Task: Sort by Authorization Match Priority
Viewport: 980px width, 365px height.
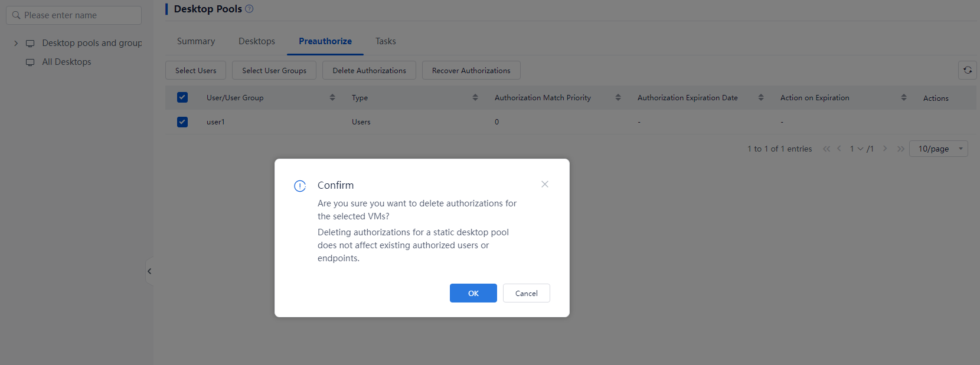Action: [x=618, y=97]
